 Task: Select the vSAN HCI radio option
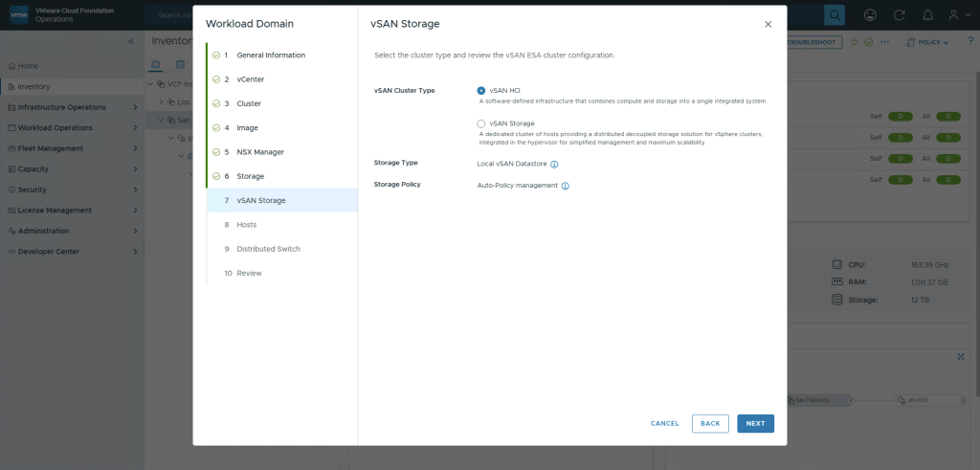click(481, 90)
